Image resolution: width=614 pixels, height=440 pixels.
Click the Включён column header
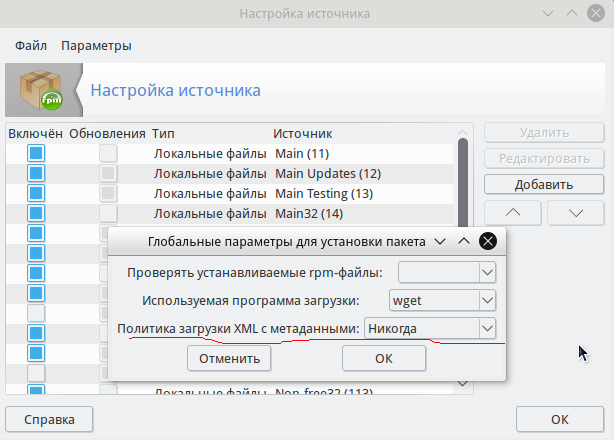click(35, 133)
